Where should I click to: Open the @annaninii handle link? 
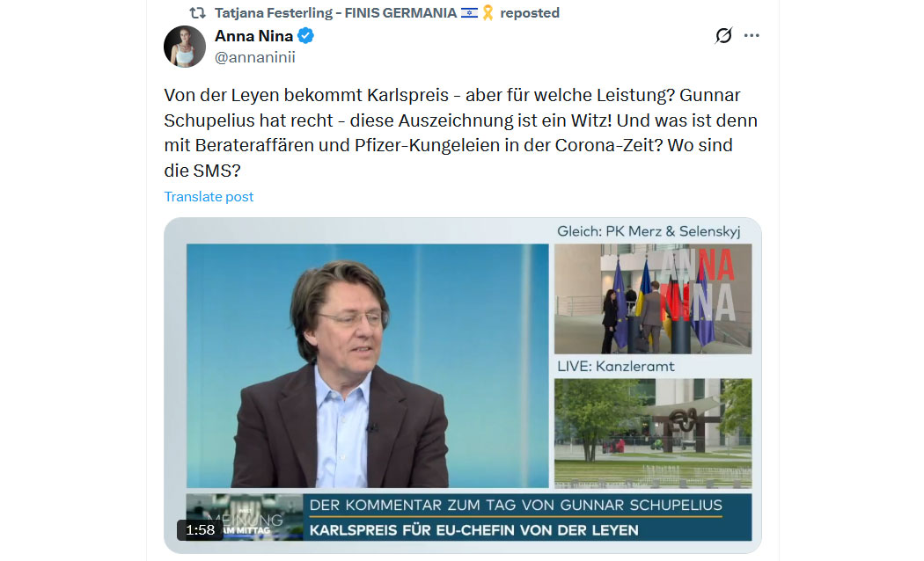(254, 57)
